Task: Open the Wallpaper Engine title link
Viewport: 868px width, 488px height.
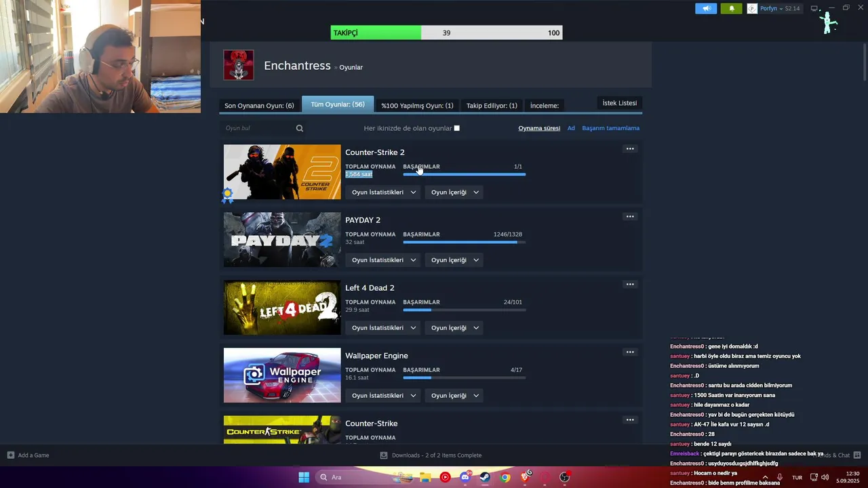Action: (376, 356)
